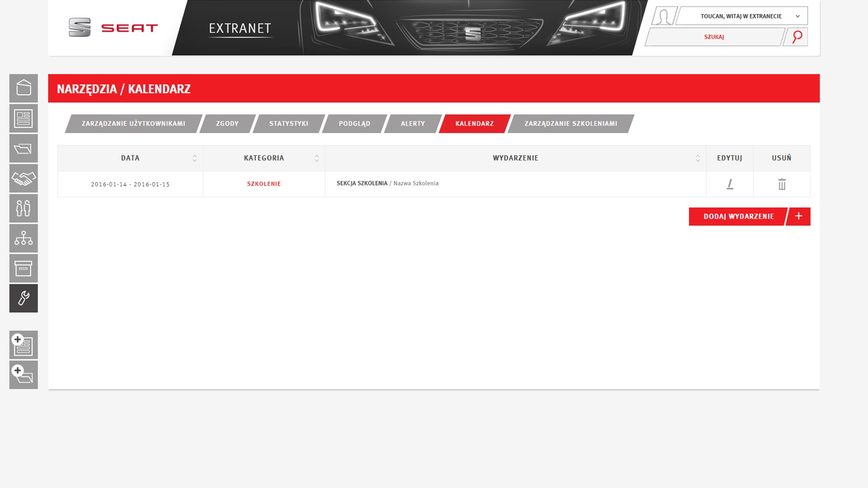Sort table by Wydarzenie column arrows
The height and width of the screenshot is (488, 868).
[x=698, y=158]
